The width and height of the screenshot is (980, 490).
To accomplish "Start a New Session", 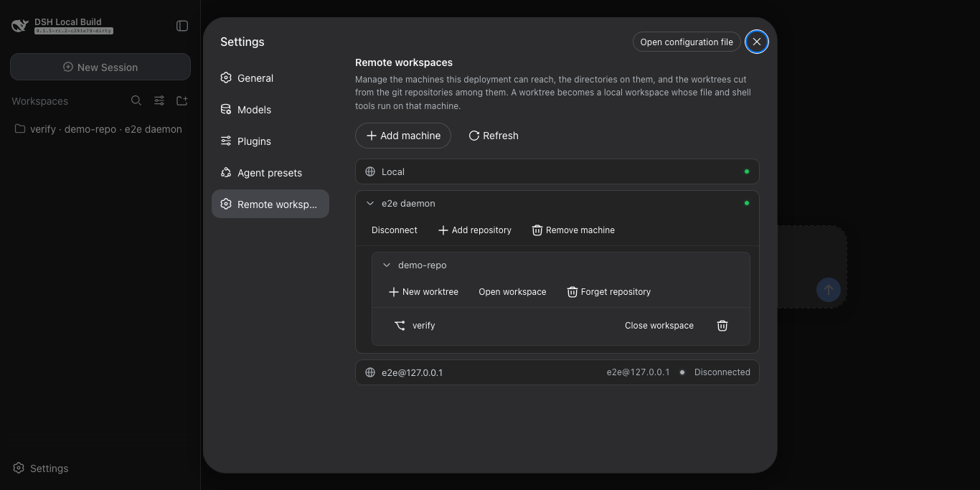I will (100, 67).
